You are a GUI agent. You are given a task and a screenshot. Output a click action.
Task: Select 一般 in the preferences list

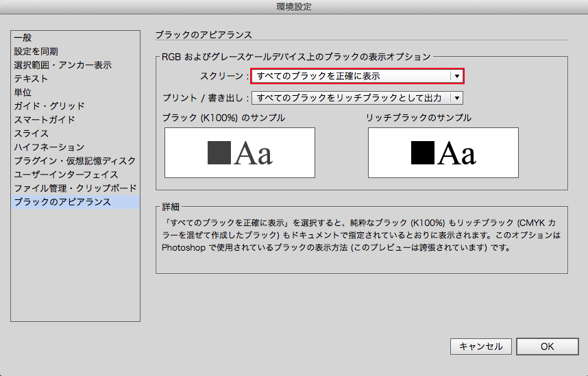75,38
